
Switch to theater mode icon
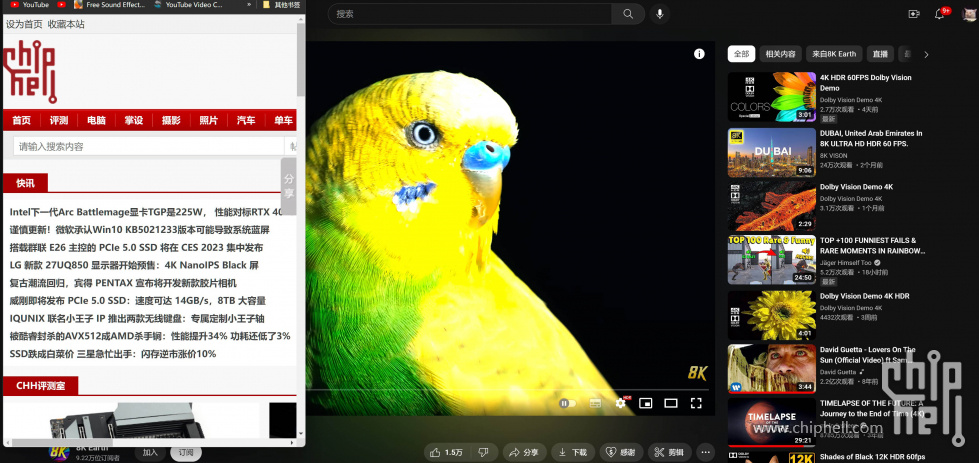671,403
